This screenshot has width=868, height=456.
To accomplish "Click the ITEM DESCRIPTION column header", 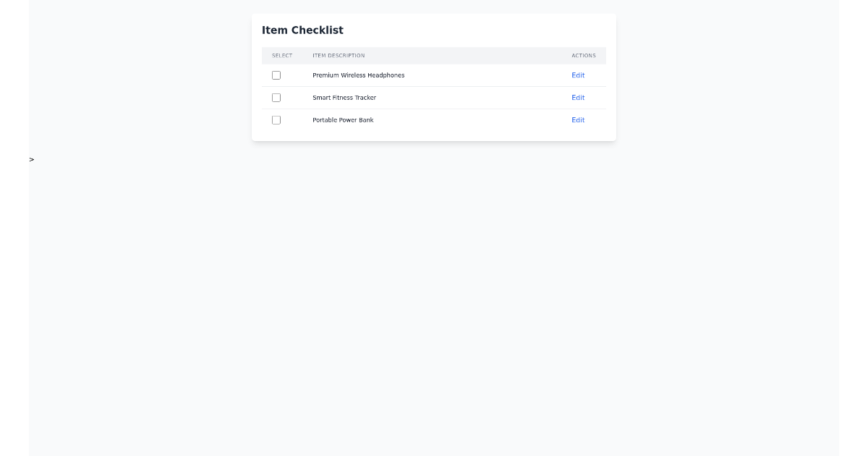I will (x=337, y=55).
